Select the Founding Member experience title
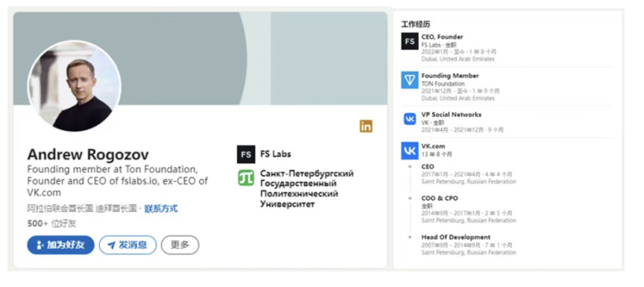This screenshot has height=287, width=644. point(450,76)
